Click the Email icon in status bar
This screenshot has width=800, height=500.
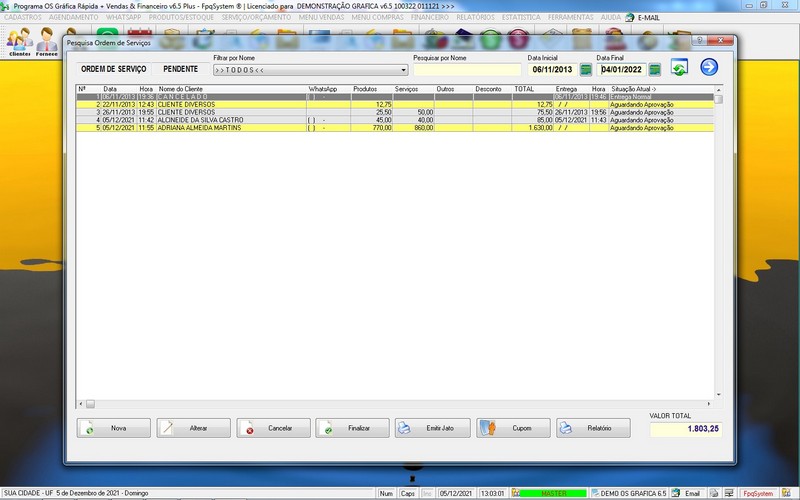tap(676, 493)
